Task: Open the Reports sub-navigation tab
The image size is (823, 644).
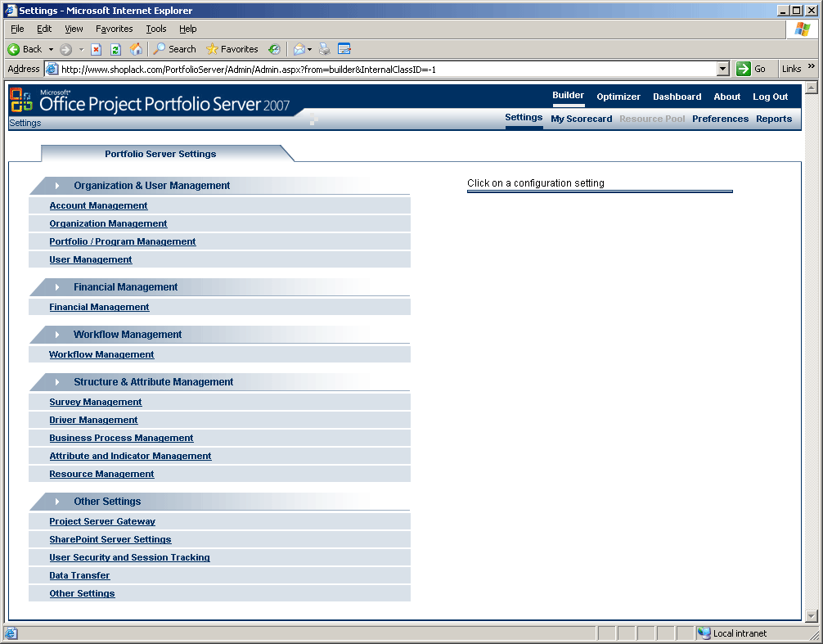Action: tap(774, 119)
